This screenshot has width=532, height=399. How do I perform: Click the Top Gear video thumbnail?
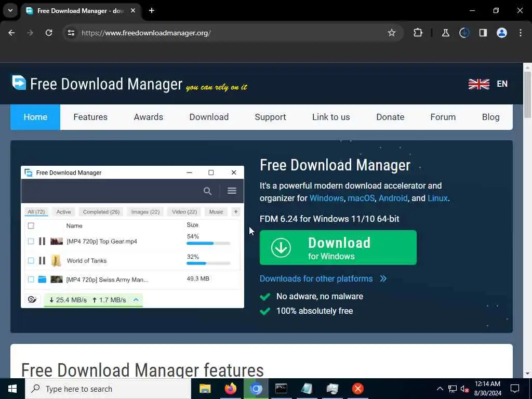pos(57,241)
